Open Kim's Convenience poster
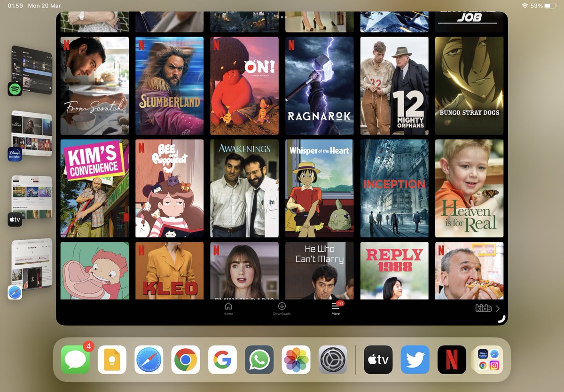The image size is (564, 392). pos(94,188)
